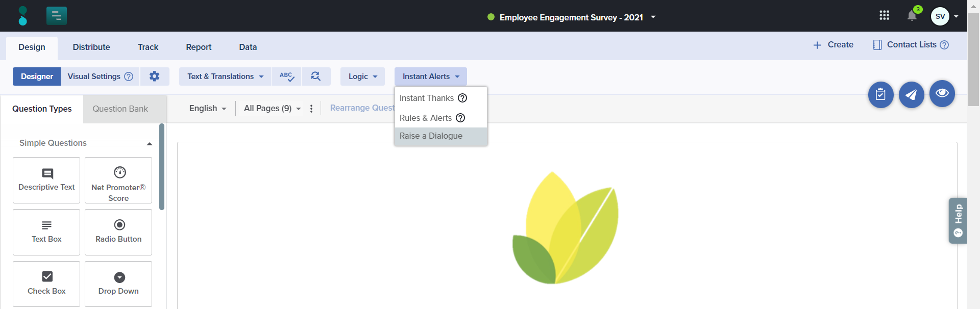
Task: Add a Check Box question type
Action: click(46, 284)
